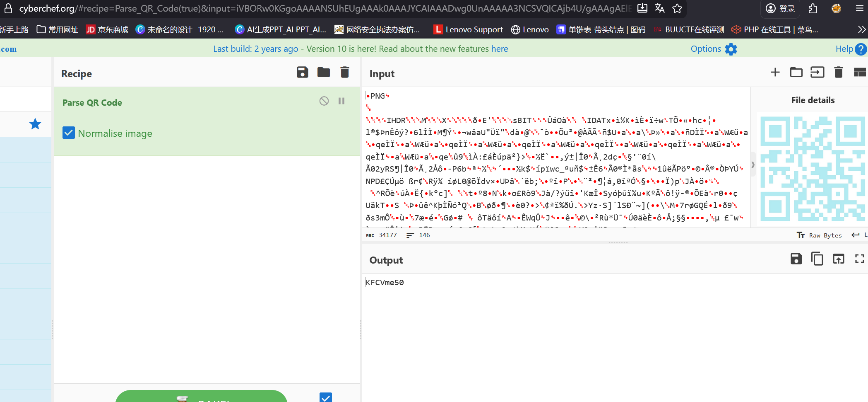Click the browser address bar URL
Viewport: 868px width, 402px height.
(325, 8)
